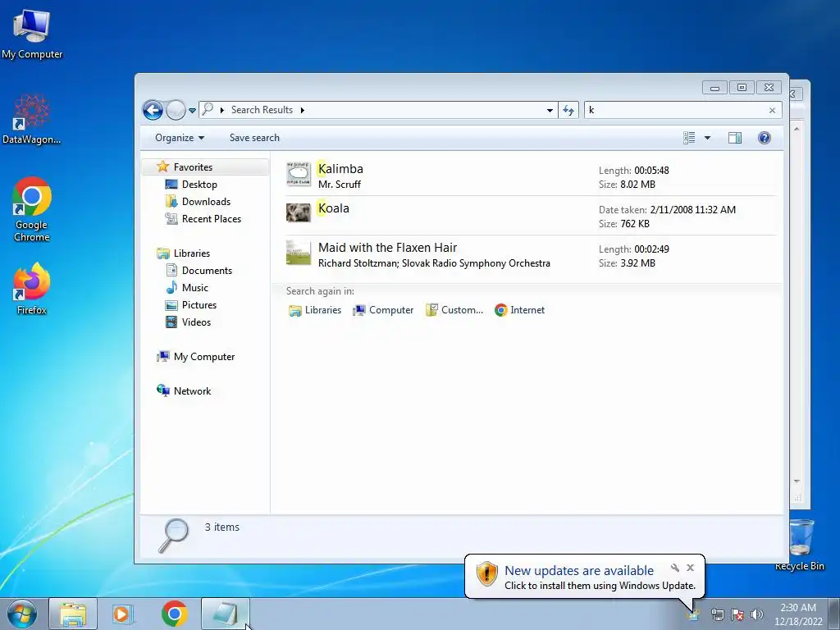Search again in Custom location
The width and height of the screenshot is (840, 630).
[x=454, y=310]
